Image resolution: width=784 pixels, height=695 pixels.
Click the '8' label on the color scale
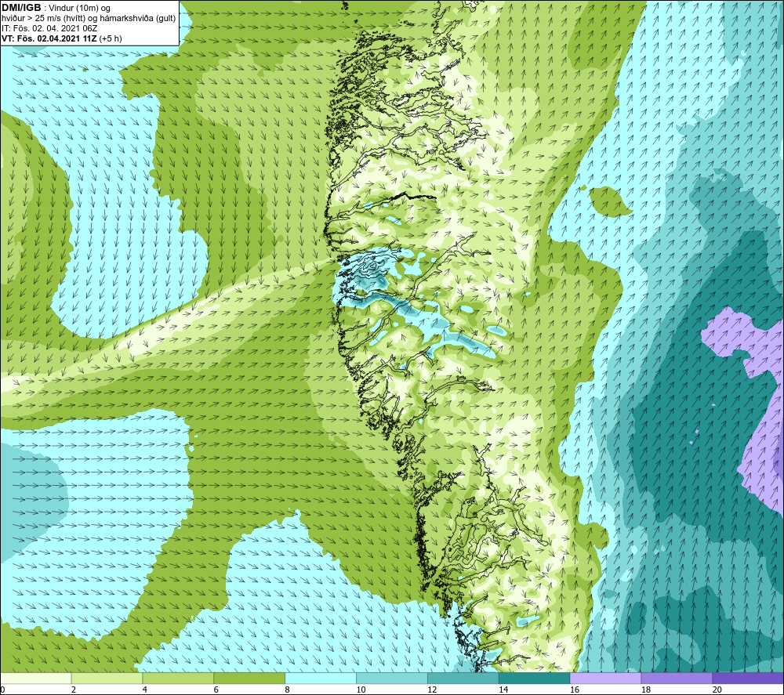[x=288, y=690]
